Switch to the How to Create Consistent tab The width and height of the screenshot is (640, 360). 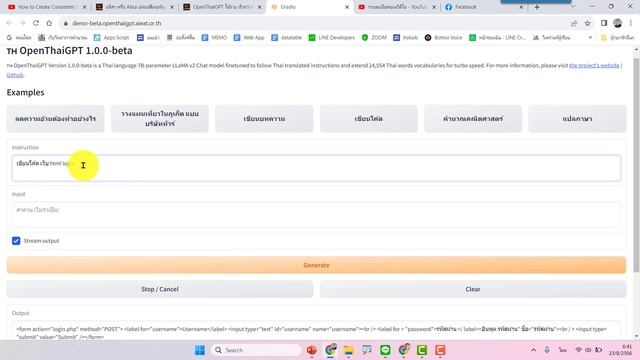coord(46,7)
